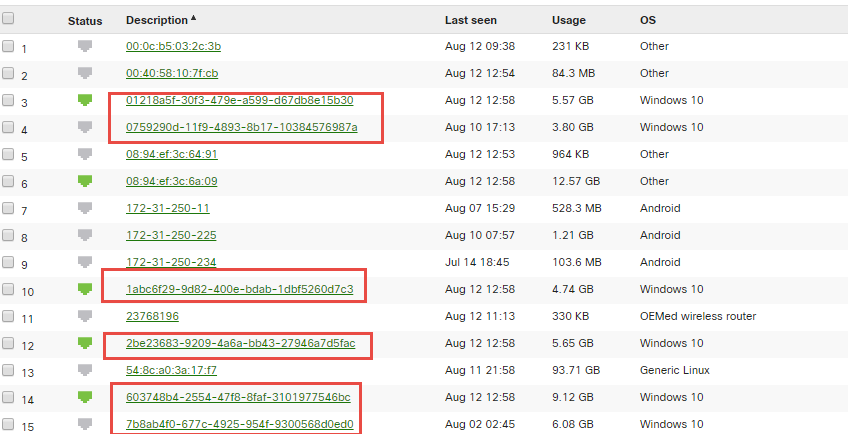
Task: Click last seen Jul 14 18:45
Action: point(477,262)
